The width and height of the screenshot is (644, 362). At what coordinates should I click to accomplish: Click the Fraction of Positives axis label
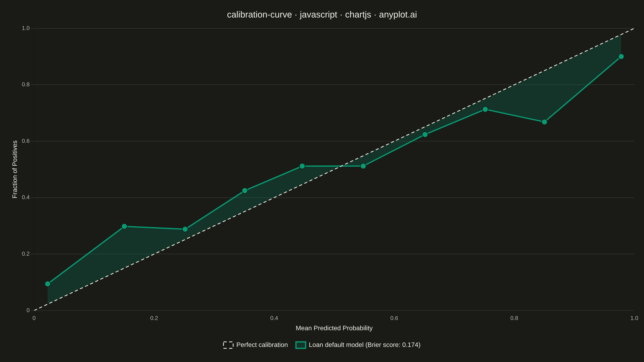(15, 169)
